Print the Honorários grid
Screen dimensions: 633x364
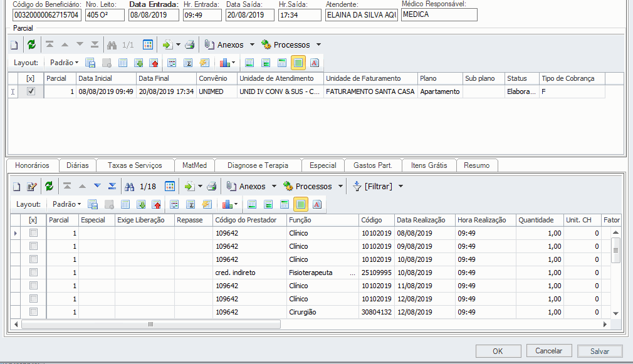212,187
